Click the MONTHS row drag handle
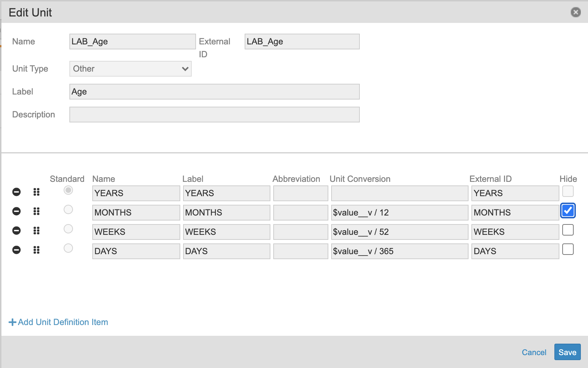 click(x=36, y=211)
